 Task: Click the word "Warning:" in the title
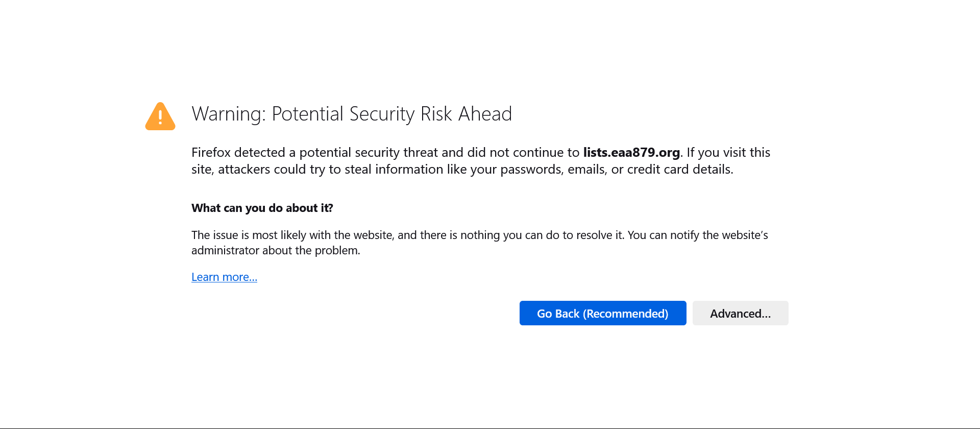pos(228,114)
